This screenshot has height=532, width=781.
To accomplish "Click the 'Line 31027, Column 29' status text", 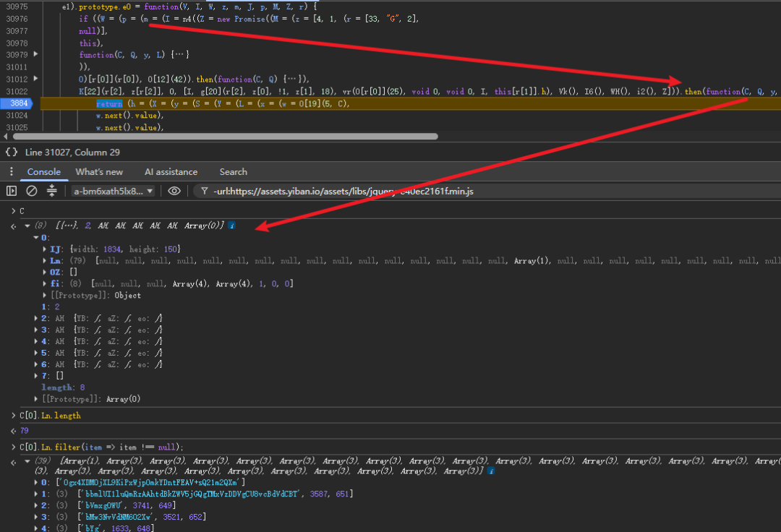I will (73, 153).
